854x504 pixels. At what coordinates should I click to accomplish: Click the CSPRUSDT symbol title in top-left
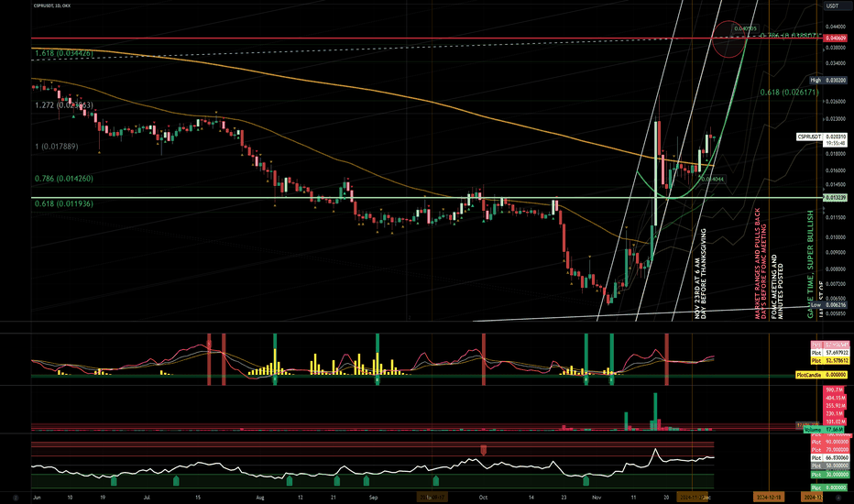coord(52,5)
